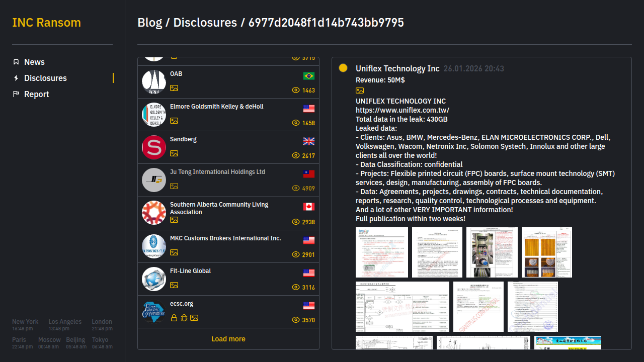This screenshot has width=644, height=362.
Task: Click the image icon below Revenue: 50M$
Action: coord(360,90)
